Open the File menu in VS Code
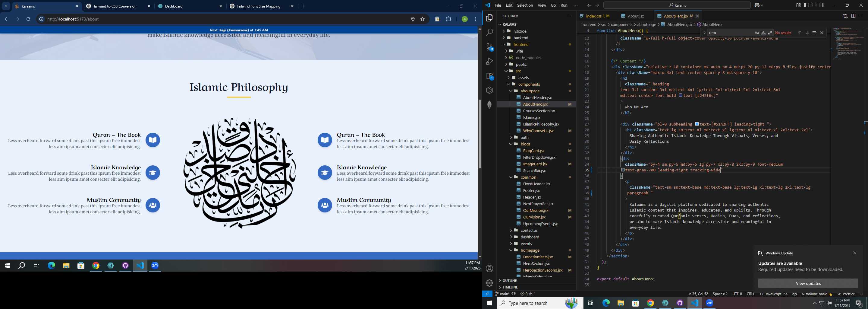Viewport: 868px width, 309px height. [498, 5]
